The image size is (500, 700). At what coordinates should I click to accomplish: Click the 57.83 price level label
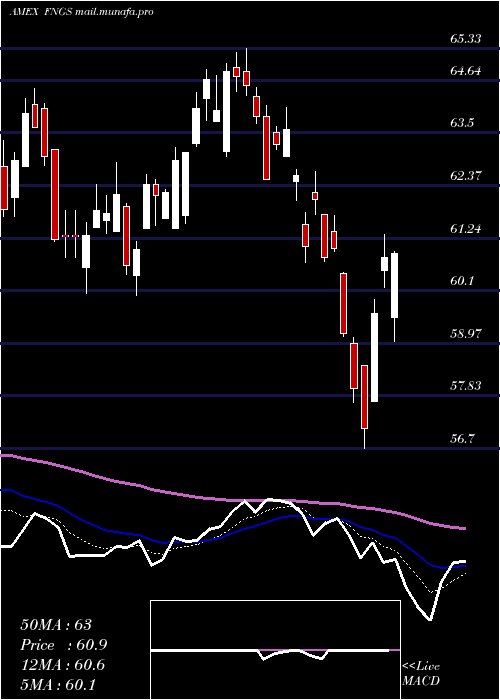coord(466,385)
